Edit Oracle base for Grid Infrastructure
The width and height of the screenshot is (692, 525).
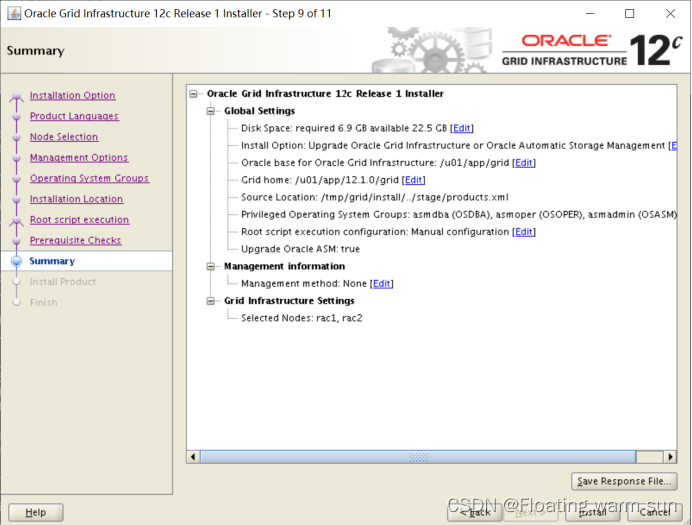pyautogui.click(x=524, y=163)
